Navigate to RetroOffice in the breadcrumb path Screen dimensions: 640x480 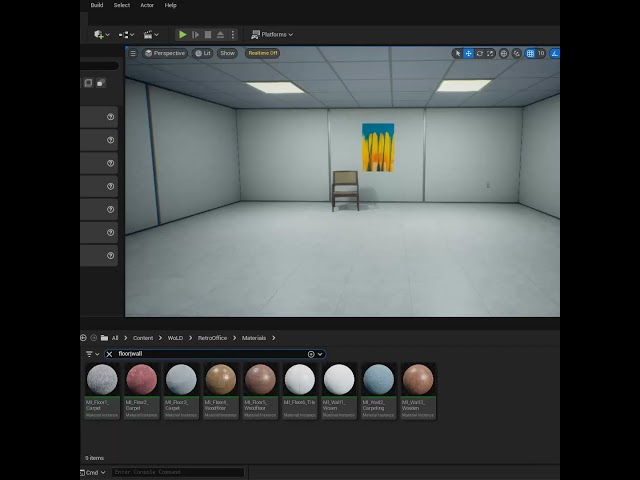point(212,338)
